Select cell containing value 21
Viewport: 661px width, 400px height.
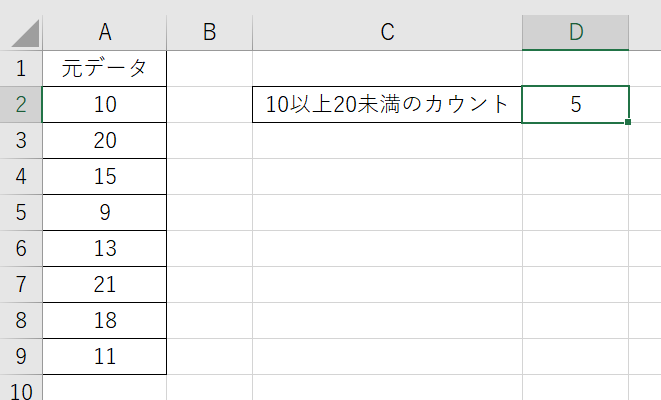pos(104,285)
